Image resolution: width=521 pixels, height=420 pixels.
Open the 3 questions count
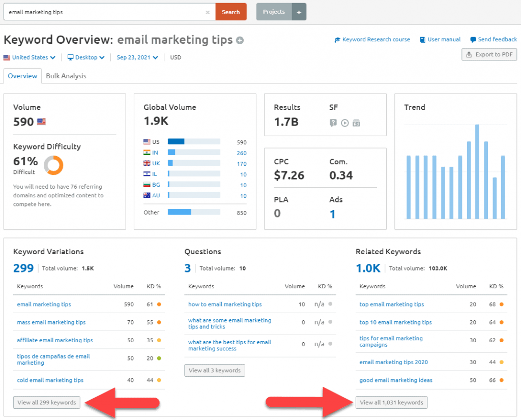click(188, 268)
